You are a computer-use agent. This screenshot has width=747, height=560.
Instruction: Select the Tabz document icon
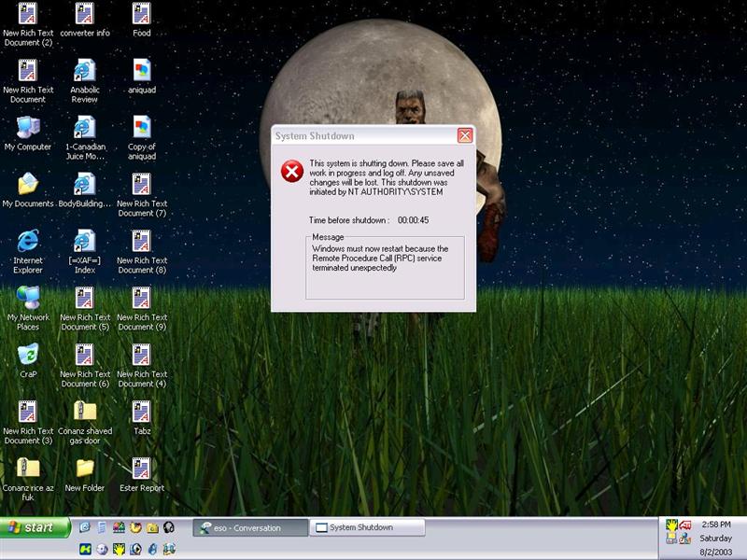(142, 417)
